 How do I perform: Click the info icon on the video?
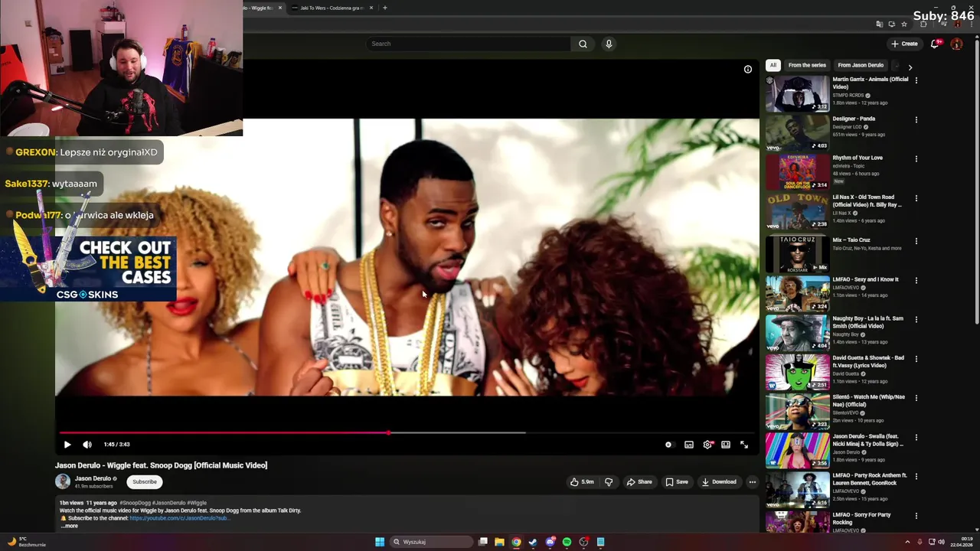point(748,70)
